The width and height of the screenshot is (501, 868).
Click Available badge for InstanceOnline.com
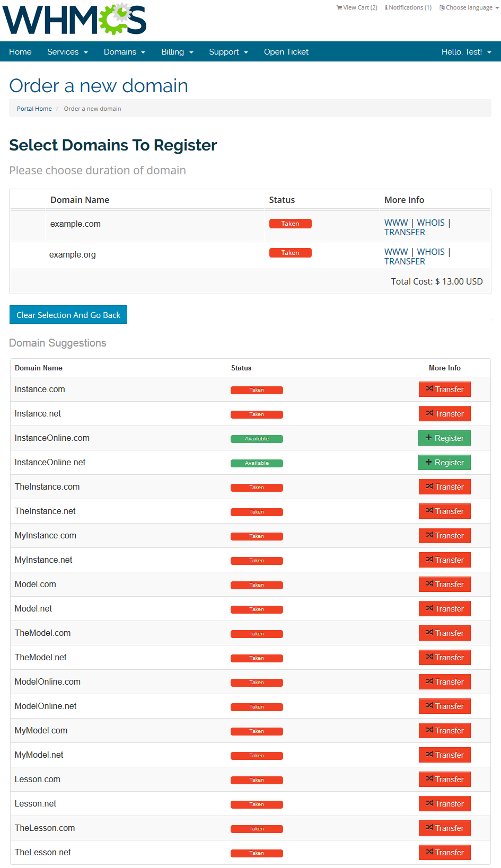[257, 439]
